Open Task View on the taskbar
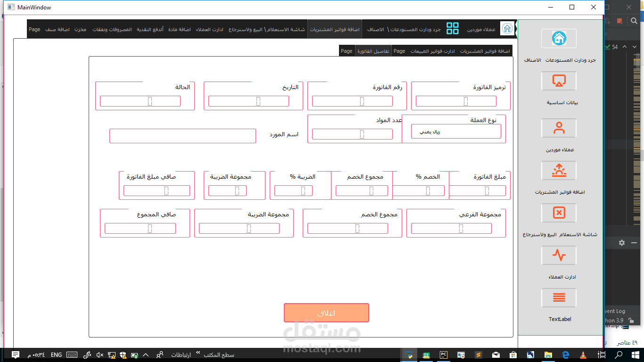The height and width of the screenshot is (362, 644). coord(602,355)
